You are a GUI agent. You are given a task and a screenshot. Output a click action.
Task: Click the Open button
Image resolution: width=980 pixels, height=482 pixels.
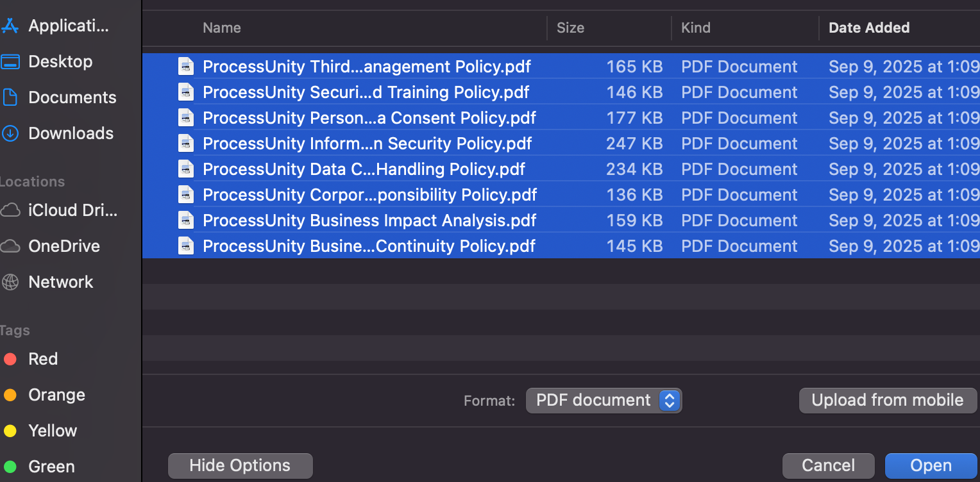click(931, 466)
